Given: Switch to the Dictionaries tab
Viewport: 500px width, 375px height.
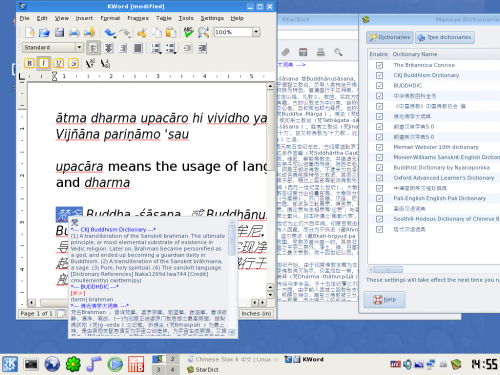Looking at the screenshot, I should coord(390,37).
